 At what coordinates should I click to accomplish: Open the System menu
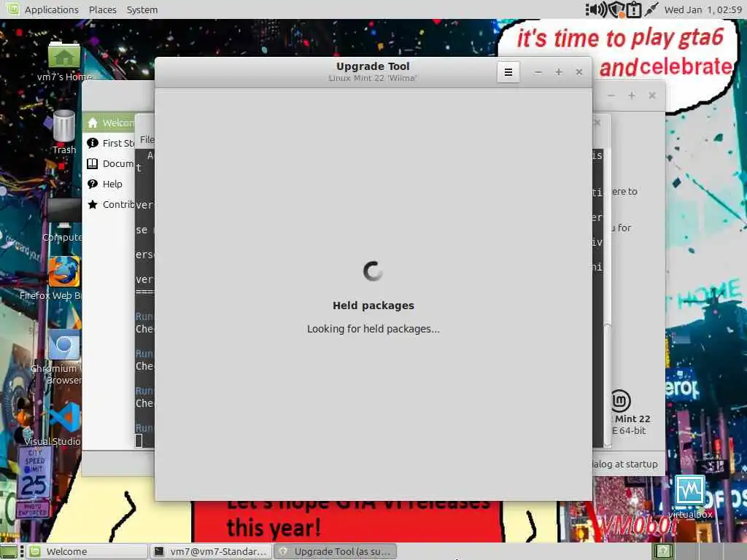[142, 9]
